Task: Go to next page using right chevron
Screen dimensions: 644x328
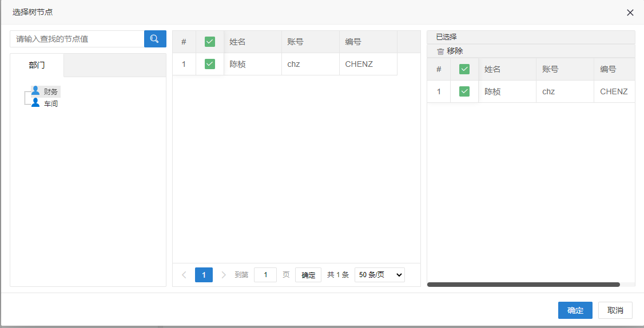Action: (x=224, y=275)
